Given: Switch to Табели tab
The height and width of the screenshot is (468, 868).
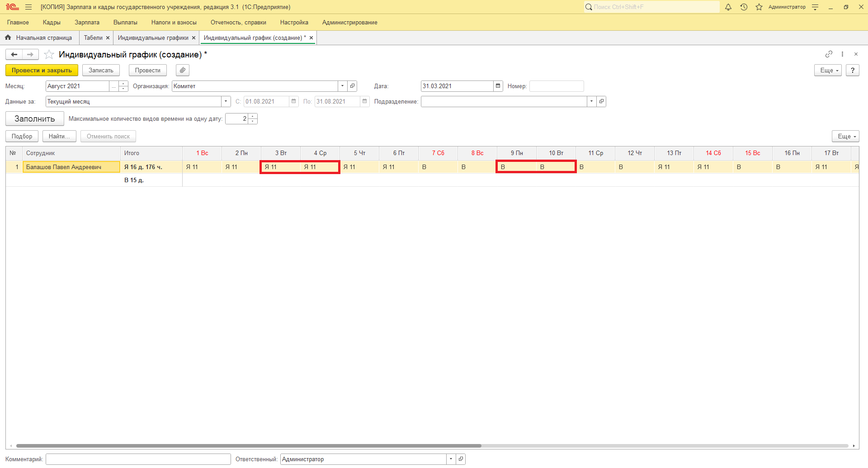Looking at the screenshot, I should [x=93, y=38].
